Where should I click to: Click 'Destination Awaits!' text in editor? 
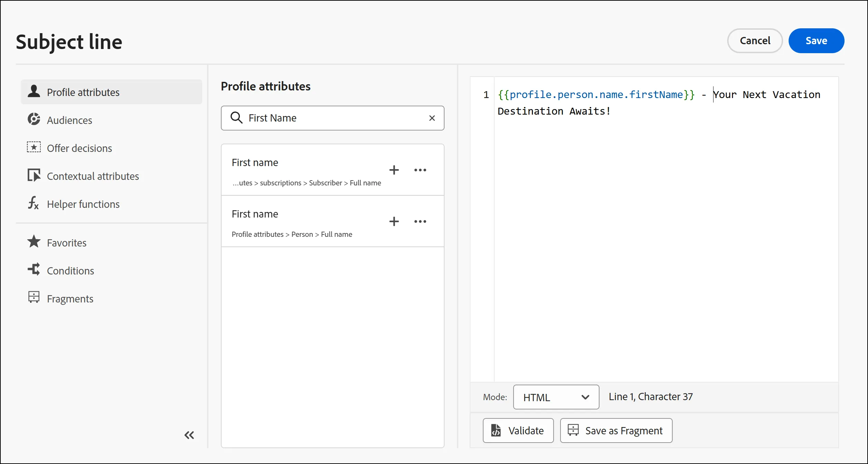(x=554, y=111)
